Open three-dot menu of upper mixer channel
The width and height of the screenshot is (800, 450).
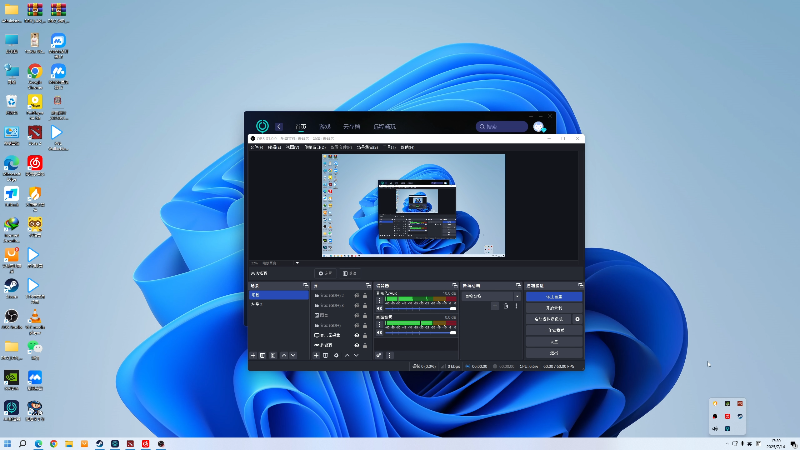point(379,301)
